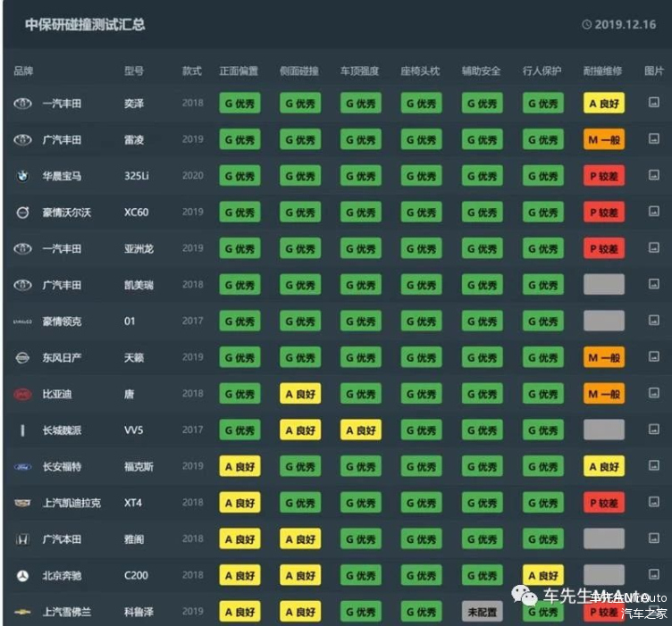This screenshot has height=626, width=672.
Task: Click the BMW logo beside 华晨宝马
Action: click(22, 176)
